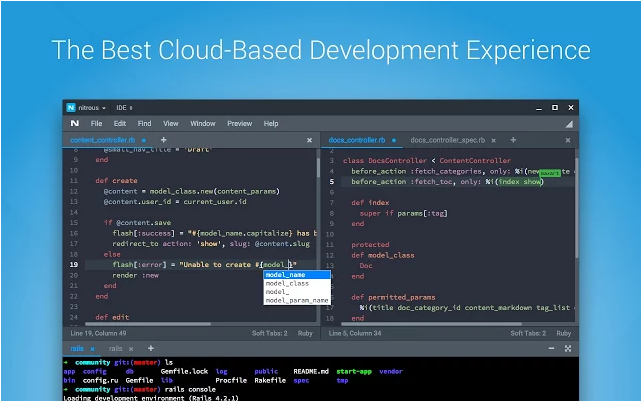This screenshot has width=641, height=403.
Task: Click Line 19, Column 49 status text
Action: (98, 334)
